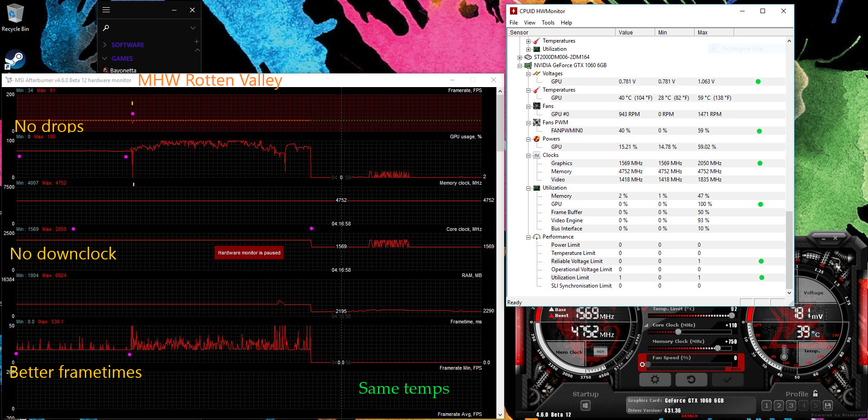The height and width of the screenshot is (420, 868).
Task: Select Afterburner profile slot 4
Action: [803, 405]
